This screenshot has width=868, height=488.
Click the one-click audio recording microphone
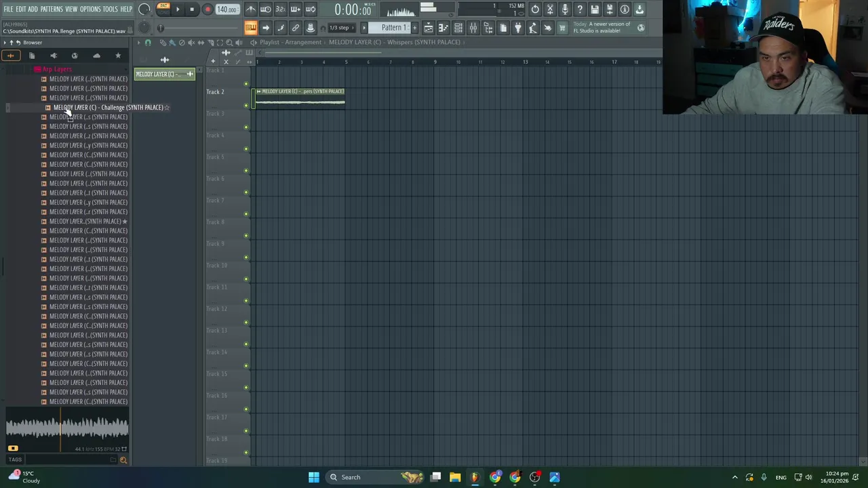click(x=565, y=9)
